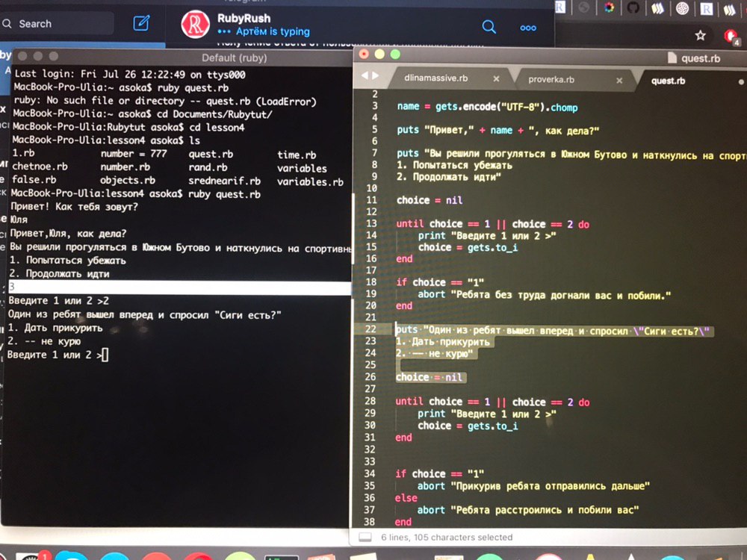Click the Telegram chat search magnifier icon

(489, 26)
